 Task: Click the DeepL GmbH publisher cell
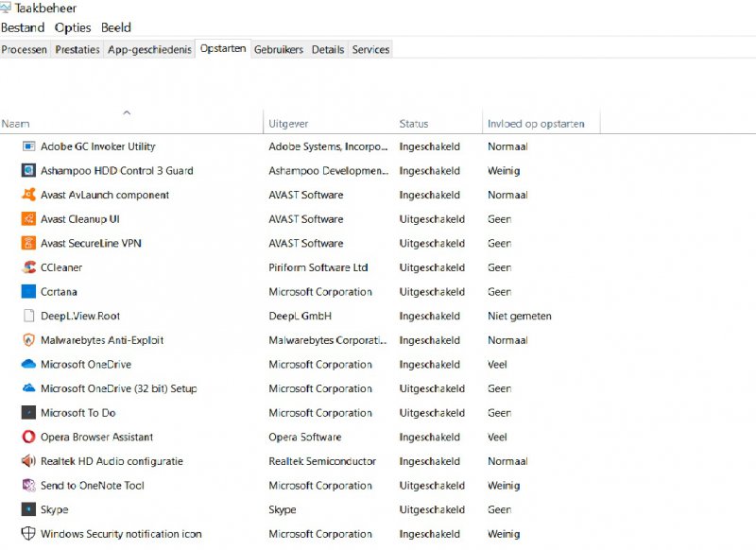click(x=300, y=316)
